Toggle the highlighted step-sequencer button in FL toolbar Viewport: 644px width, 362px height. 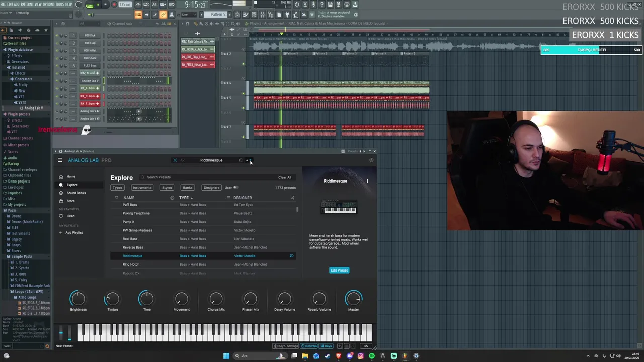tap(138, 15)
